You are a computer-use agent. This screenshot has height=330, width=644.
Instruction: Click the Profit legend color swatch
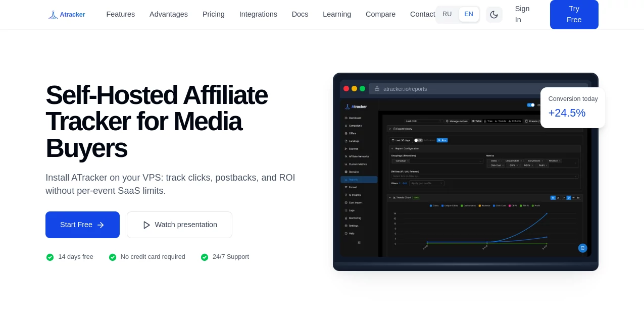tap(533, 205)
